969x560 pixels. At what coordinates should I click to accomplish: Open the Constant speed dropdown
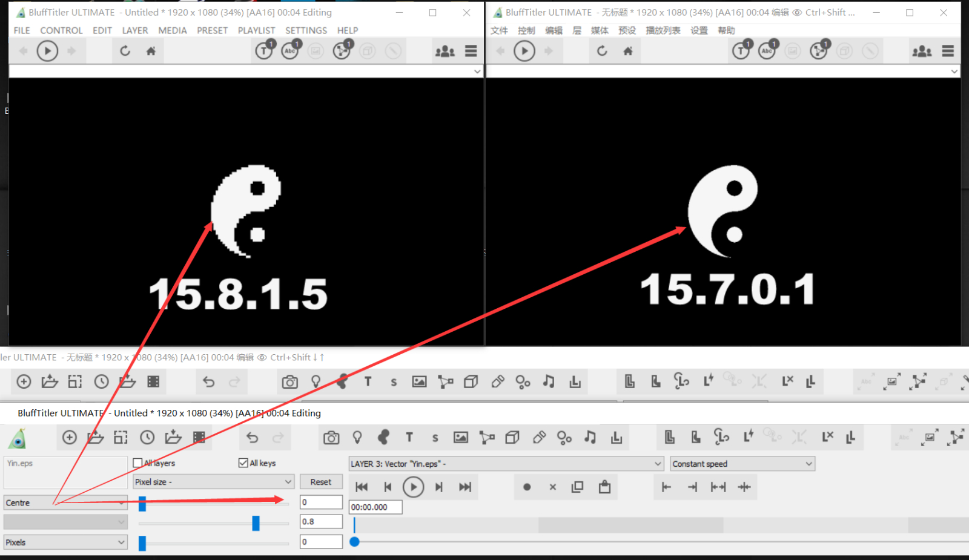pyautogui.click(x=742, y=464)
